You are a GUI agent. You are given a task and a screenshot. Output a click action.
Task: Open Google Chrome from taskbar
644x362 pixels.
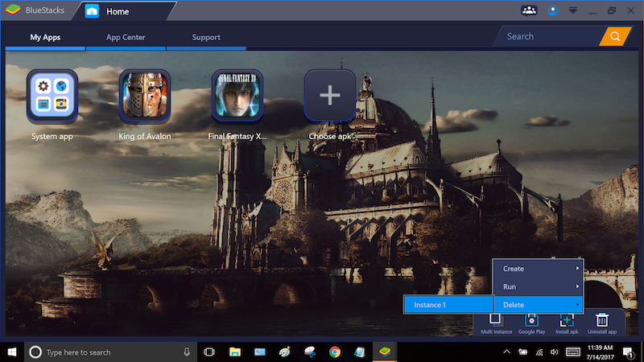coord(335,352)
